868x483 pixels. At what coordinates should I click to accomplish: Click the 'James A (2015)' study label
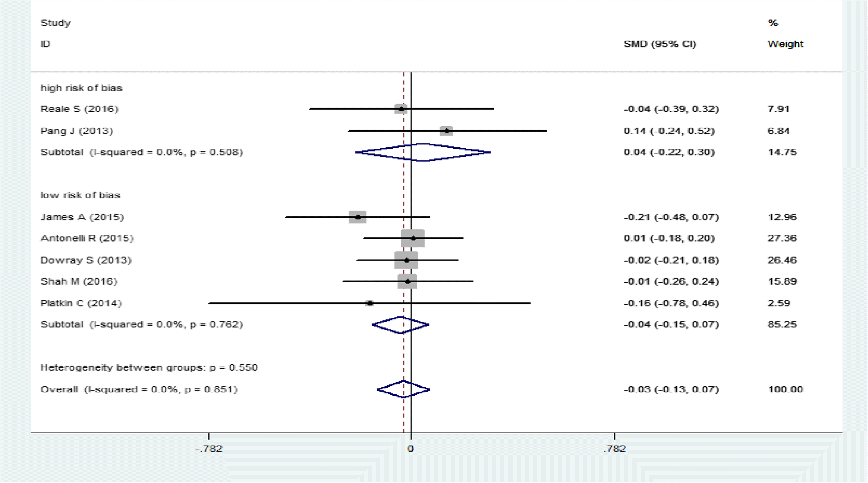(82, 217)
